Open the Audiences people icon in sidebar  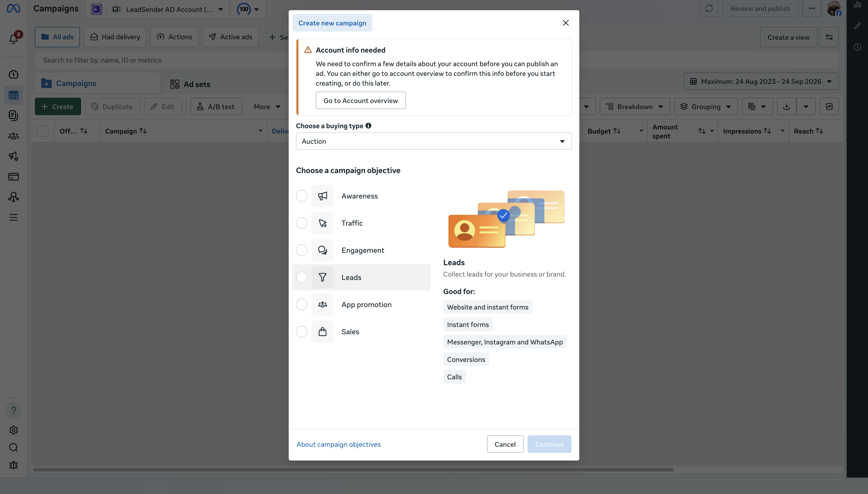click(14, 136)
